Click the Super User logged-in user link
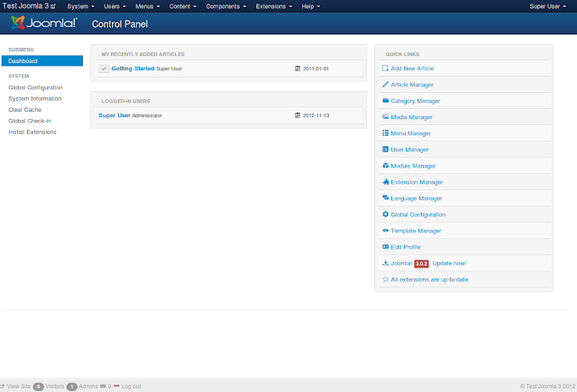577x392 pixels. (x=114, y=115)
